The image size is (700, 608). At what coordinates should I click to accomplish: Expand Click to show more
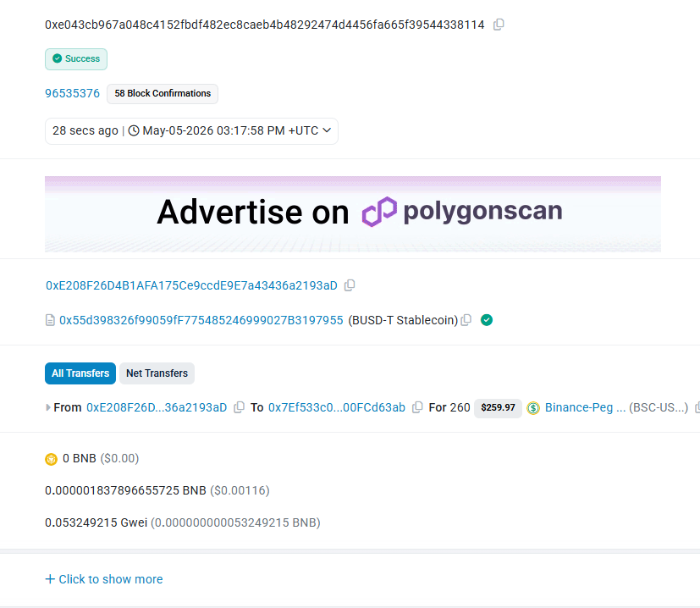pyautogui.click(x=104, y=579)
